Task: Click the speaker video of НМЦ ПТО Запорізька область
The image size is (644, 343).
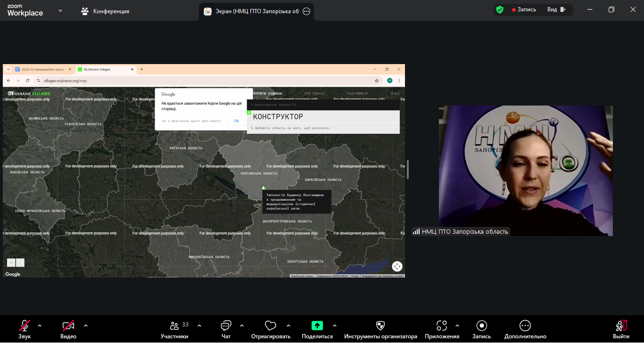Action: pos(526,171)
